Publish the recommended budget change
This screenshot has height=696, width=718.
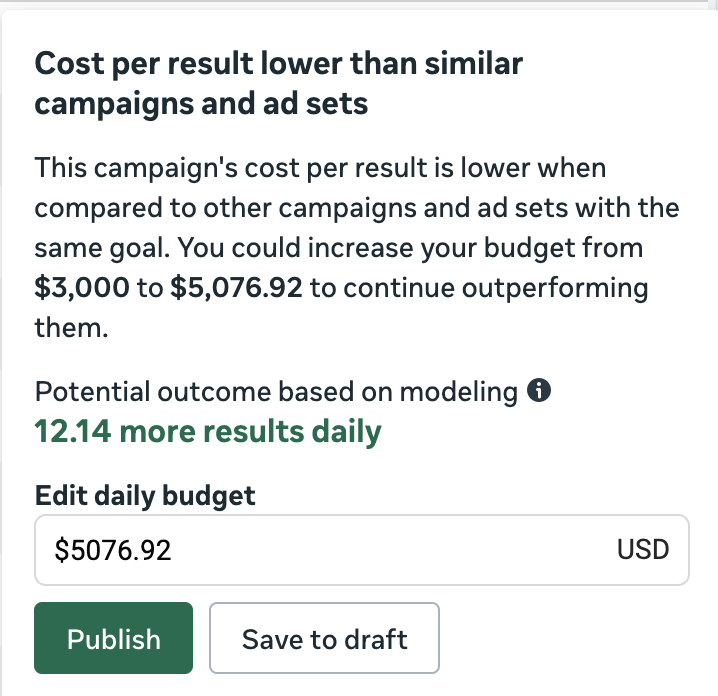click(114, 638)
